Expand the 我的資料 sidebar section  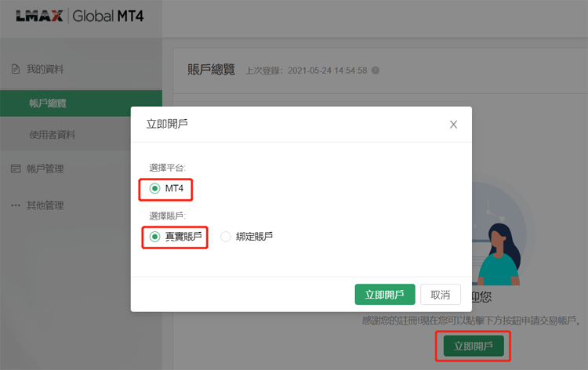(45, 70)
